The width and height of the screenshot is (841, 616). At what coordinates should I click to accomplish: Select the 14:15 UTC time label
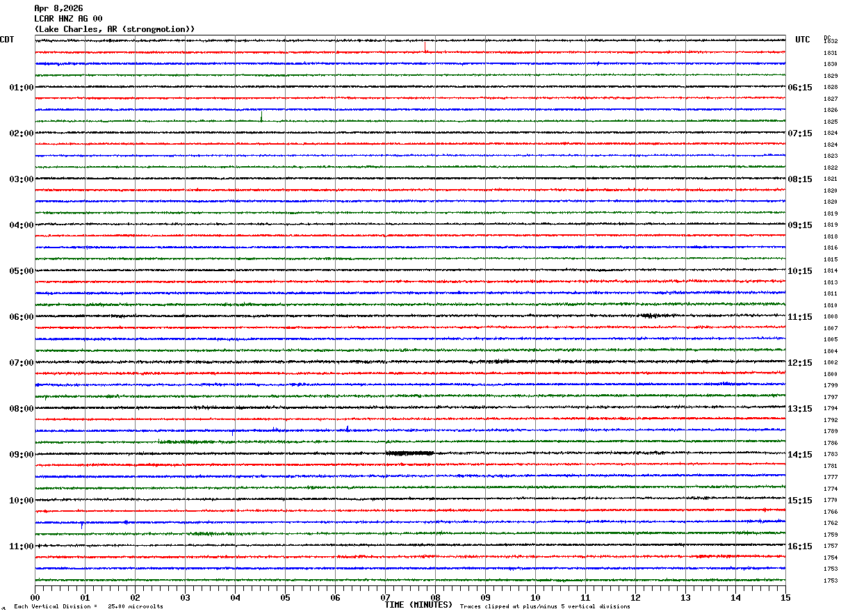tap(800, 455)
